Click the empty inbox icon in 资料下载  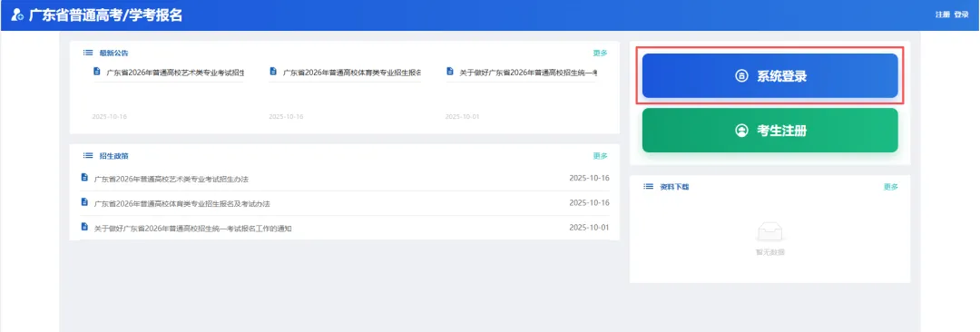pos(770,232)
